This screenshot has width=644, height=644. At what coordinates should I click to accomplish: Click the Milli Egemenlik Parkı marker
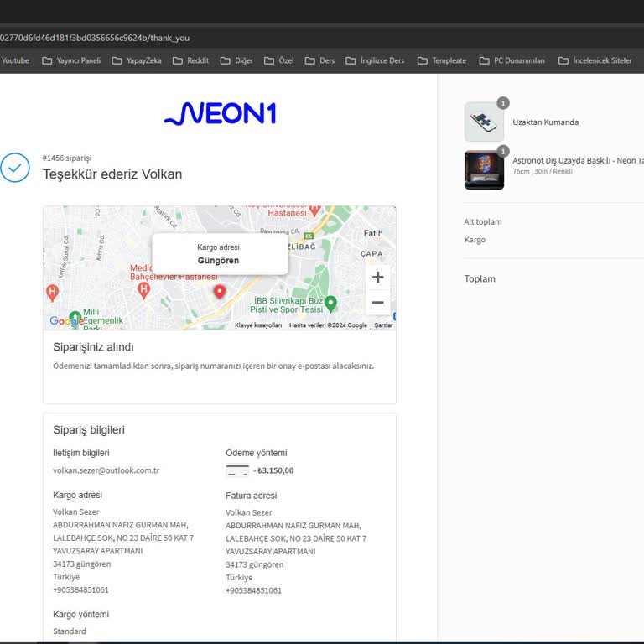click(75, 317)
